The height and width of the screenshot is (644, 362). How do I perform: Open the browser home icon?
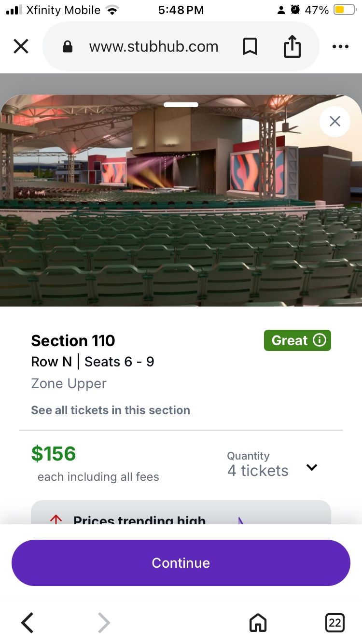coord(258,623)
